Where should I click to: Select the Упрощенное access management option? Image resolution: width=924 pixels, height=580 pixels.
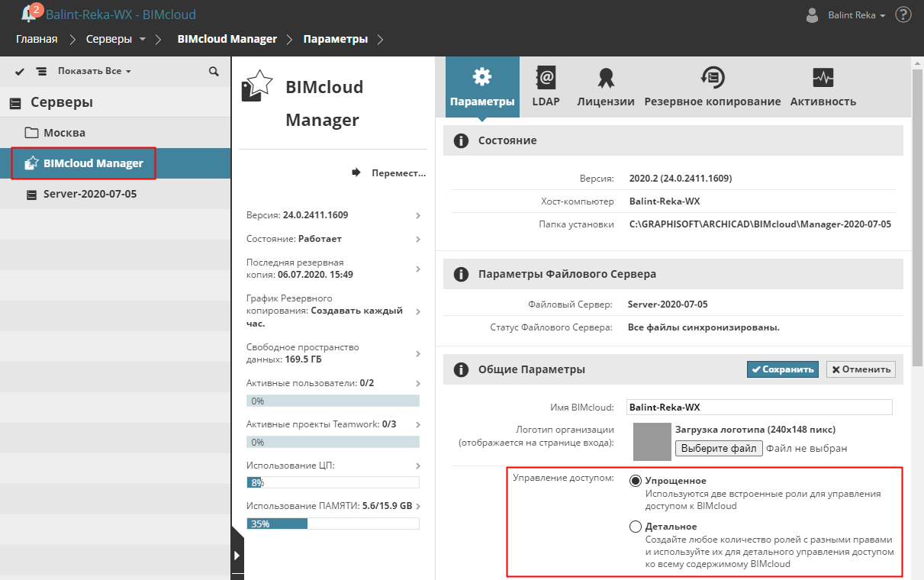pyautogui.click(x=636, y=481)
